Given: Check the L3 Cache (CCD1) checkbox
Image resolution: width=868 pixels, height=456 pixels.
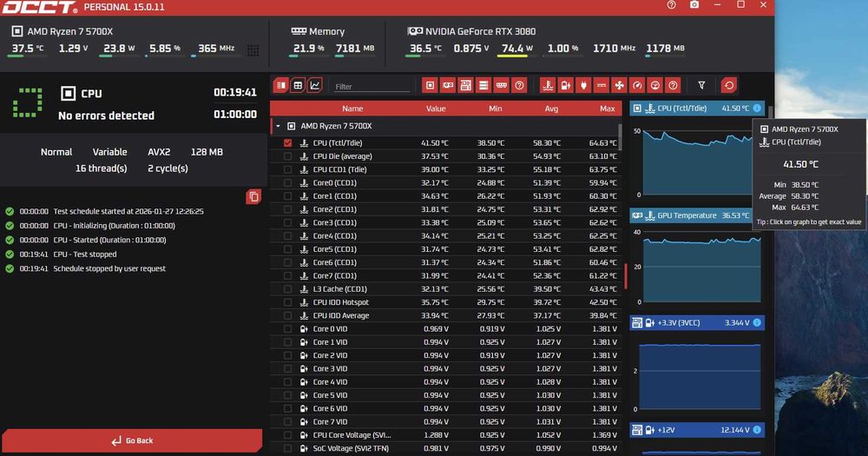Looking at the screenshot, I should click(x=287, y=289).
